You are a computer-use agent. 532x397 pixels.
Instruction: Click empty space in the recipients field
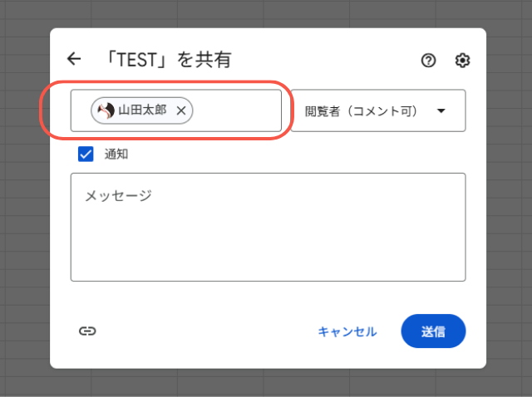238,110
